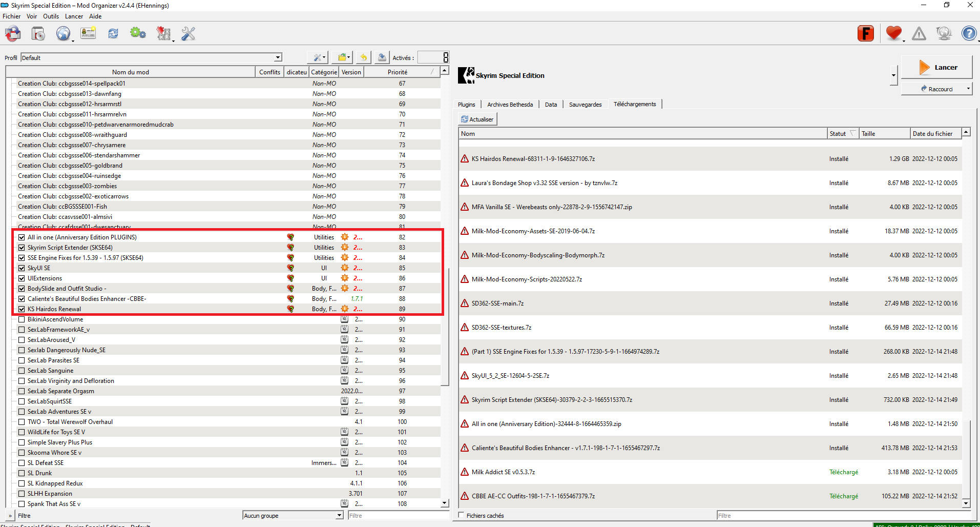Uncheck the SkyUI SE mod

click(22, 268)
